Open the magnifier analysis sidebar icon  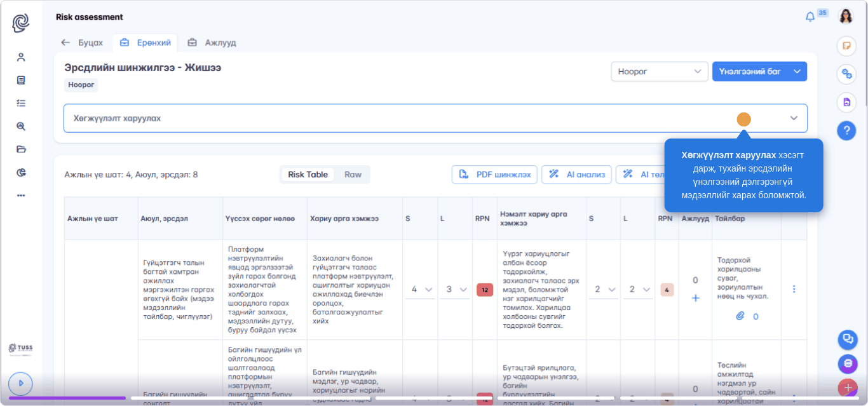tap(21, 126)
